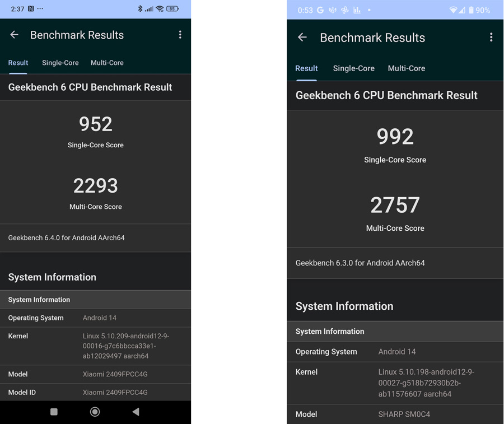The width and height of the screenshot is (504, 424).
Task: Tap the 2757 multi-core score
Action: (x=395, y=205)
